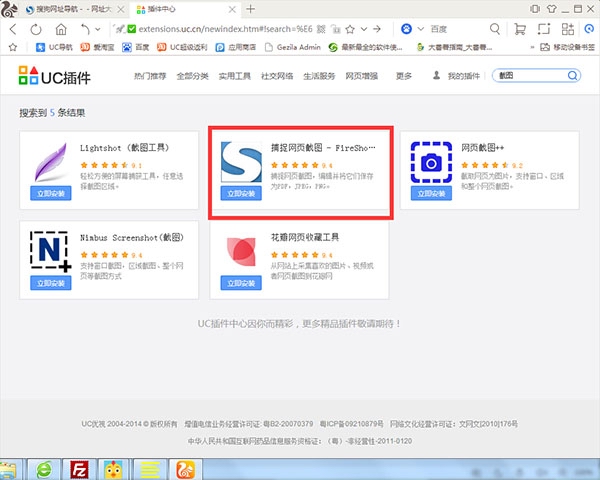Close the first browser tab

[x=121, y=9]
